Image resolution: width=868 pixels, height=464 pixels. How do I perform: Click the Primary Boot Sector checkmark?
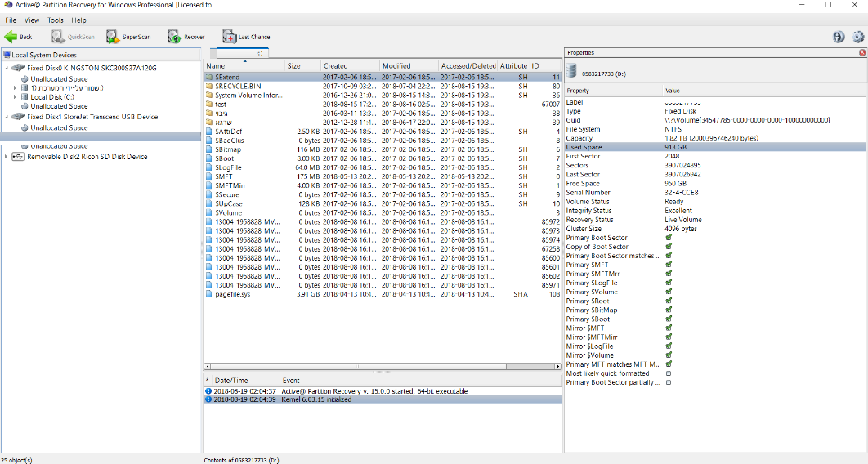(x=669, y=238)
